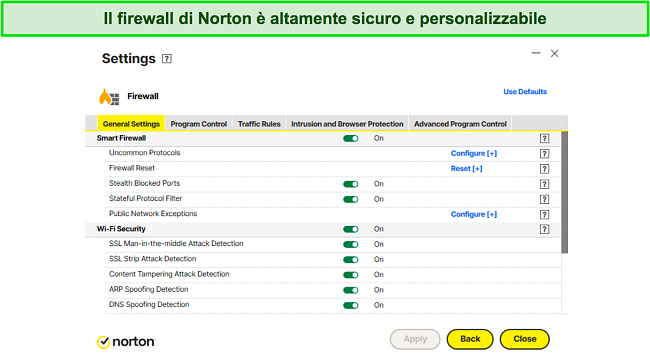
Task: Click the Smart Firewall heading
Action: [121, 138]
